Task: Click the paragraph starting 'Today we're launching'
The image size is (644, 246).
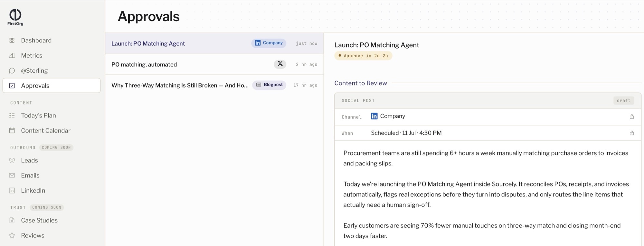Action: tap(486, 195)
